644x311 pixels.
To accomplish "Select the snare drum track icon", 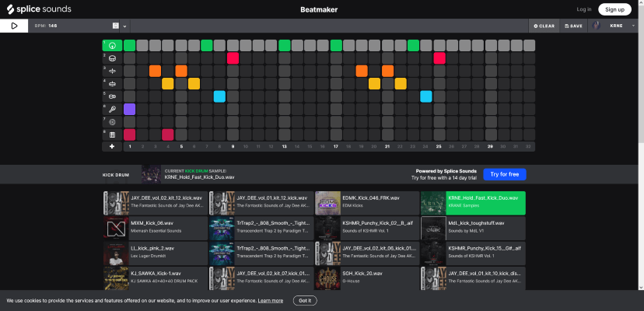I will point(112,58).
